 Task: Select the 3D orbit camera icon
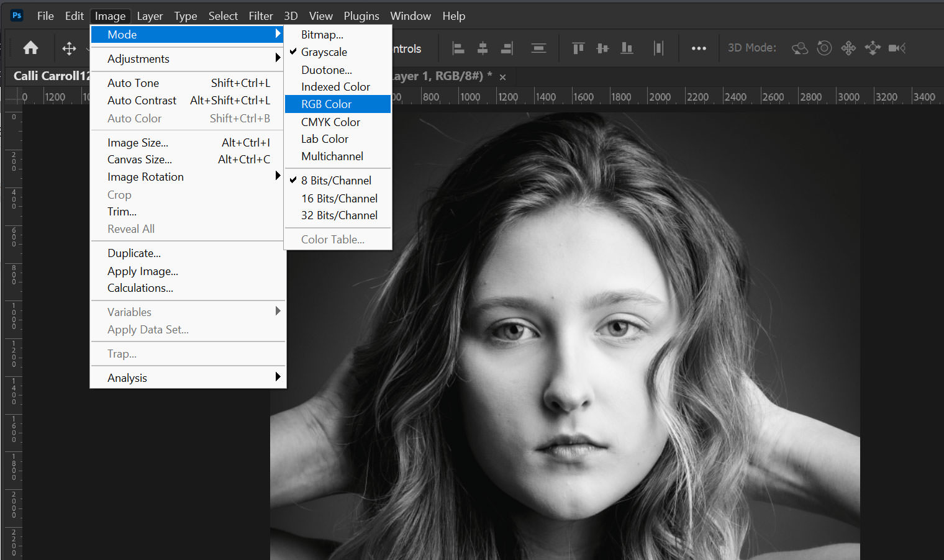[x=800, y=48]
